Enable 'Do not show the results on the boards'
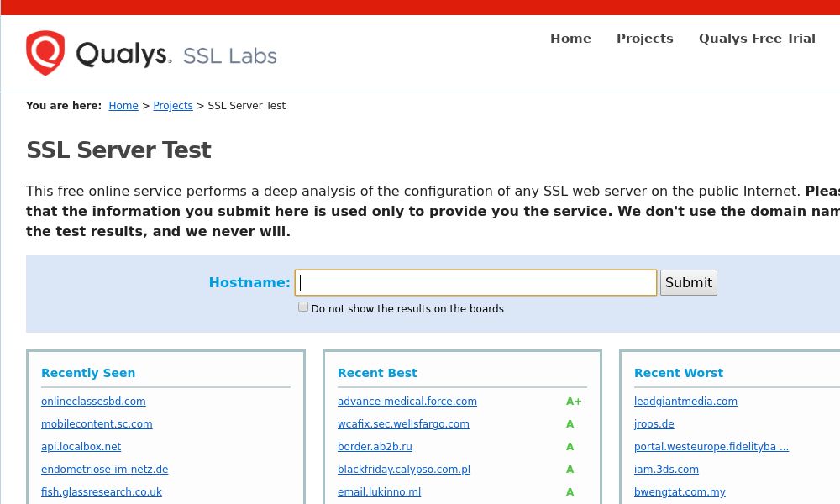This screenshot has width=840, height=504. 303,307
